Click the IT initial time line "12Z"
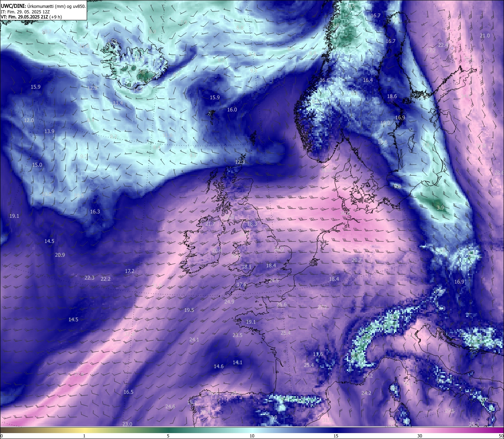The height and width of the screenshot is (439, 504). (46, 12)
